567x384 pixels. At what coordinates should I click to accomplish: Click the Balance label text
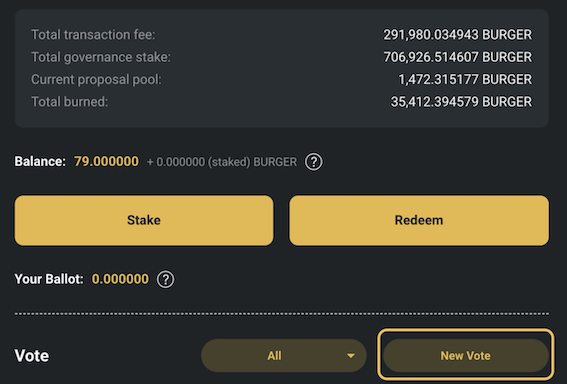tap(40, 161)
